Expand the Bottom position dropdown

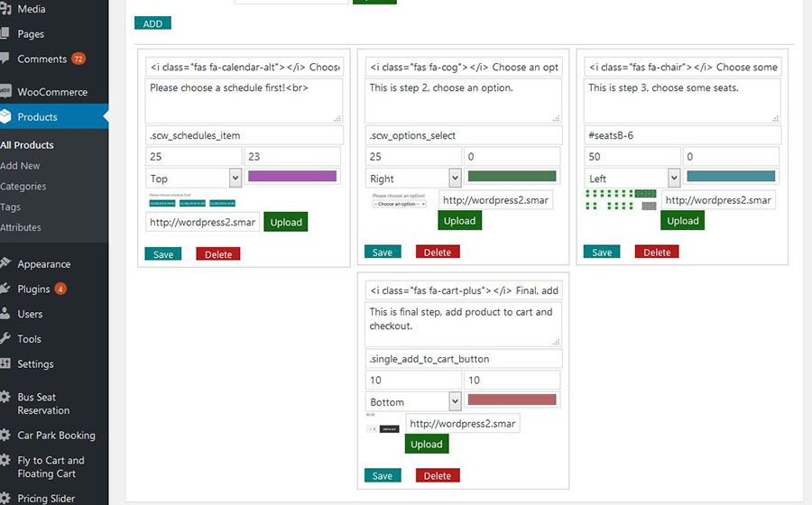(x=413, y=401)
